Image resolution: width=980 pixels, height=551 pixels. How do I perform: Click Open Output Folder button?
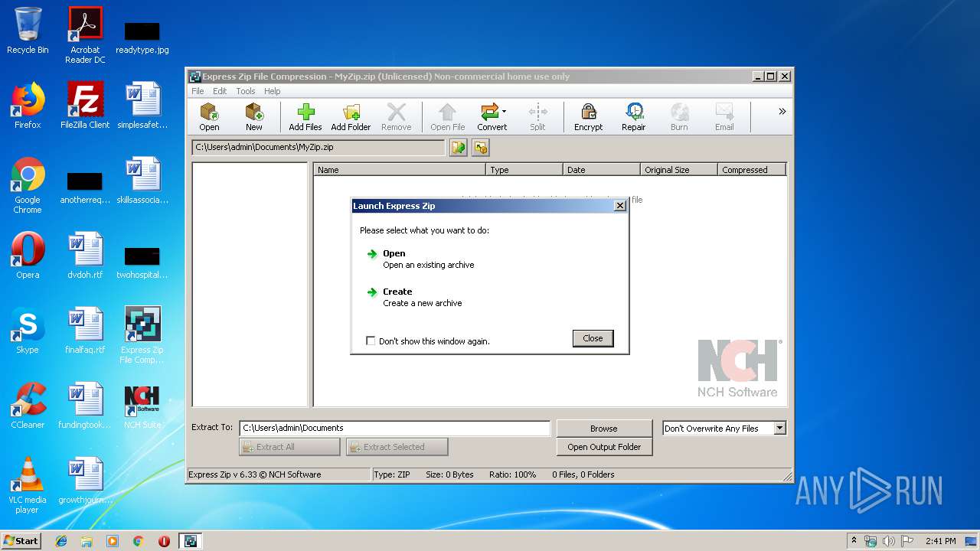pyautogui.click(x=603, y=447)
